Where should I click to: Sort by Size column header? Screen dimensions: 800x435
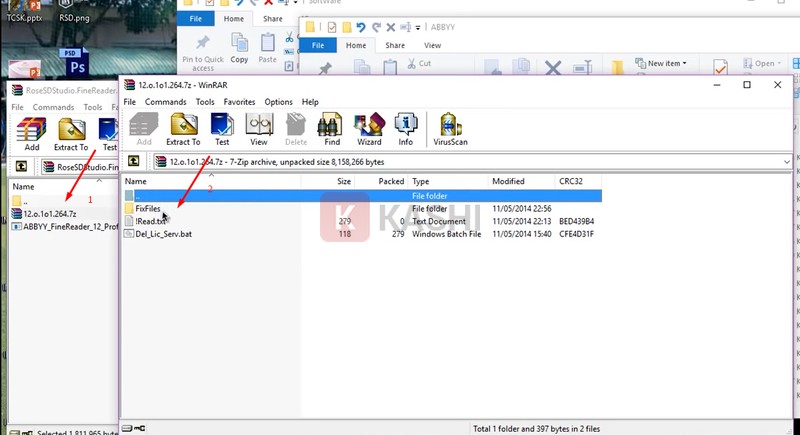click(328, 181)
